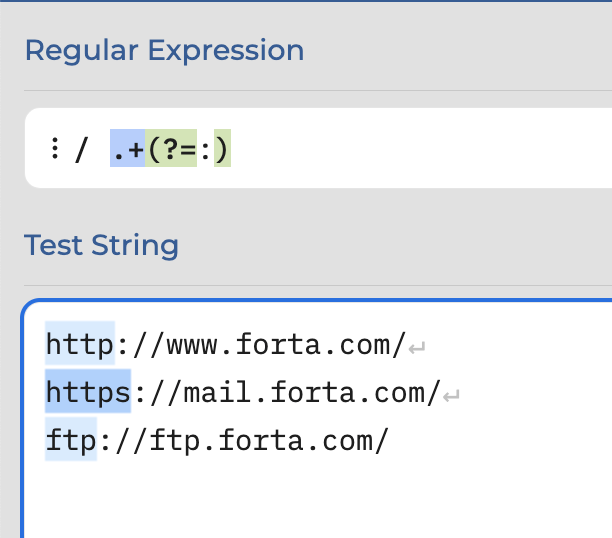Click the forward slash delimiter
The height and width of the screenshot is (538, 612).
(82, 149)
